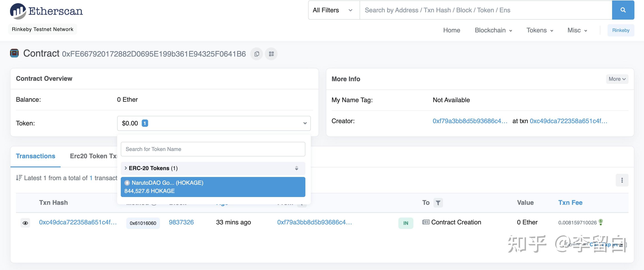Image resolution: width=644 pixels, height=270 pixels.
Task: Click the Etherscan logo
Action: pos(46,11)
